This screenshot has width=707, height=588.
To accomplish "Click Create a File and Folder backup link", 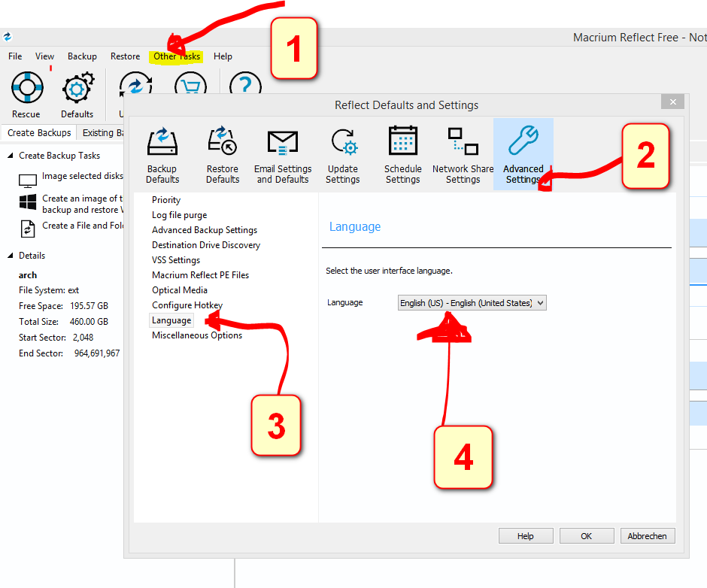I will pos(83,226).
